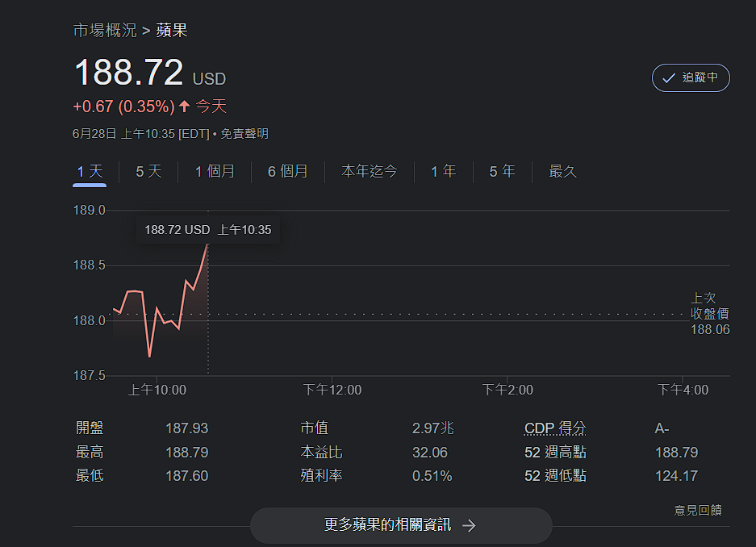
Task: Open the 免責聲明 disclaimer link
Action: (x=244, y=133)
